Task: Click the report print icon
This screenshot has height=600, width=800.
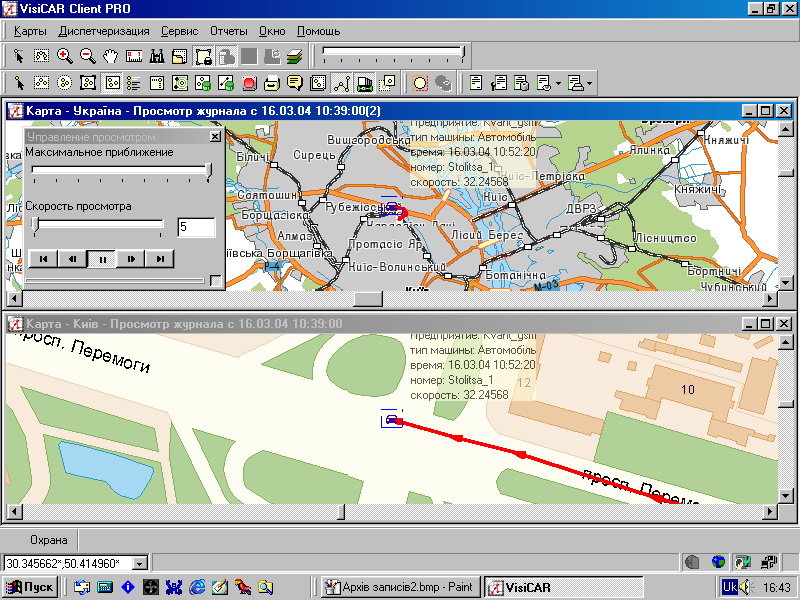Action: [x=576, y=83]
